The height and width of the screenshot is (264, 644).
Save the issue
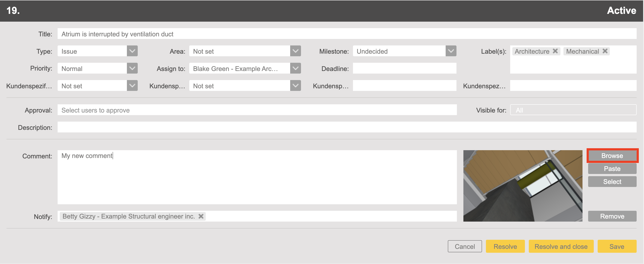coord(617,246)
